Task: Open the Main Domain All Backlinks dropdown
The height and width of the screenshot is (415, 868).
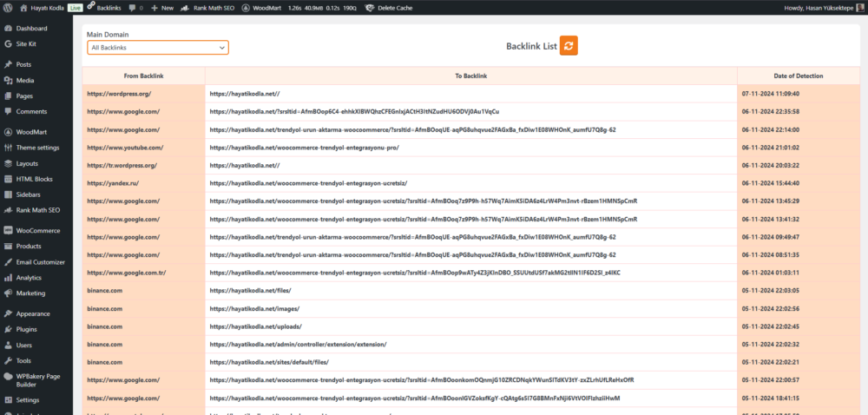Action: click(158, 48)
